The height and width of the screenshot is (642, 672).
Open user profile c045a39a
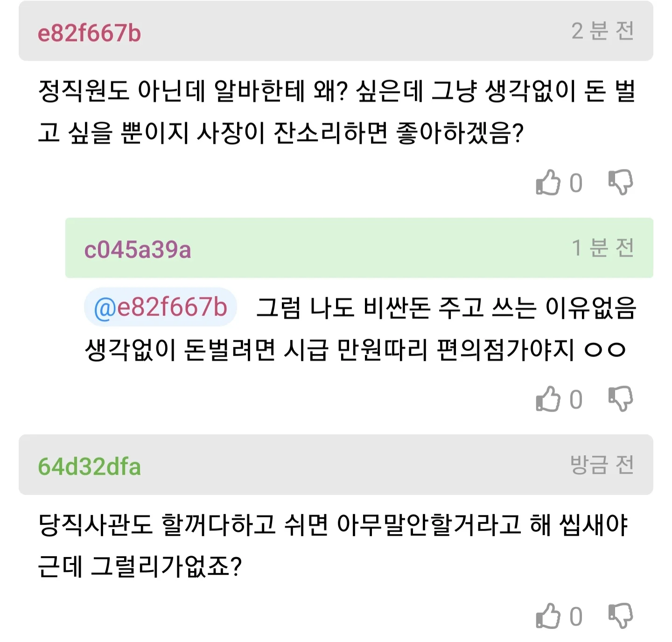pos(138,249)
